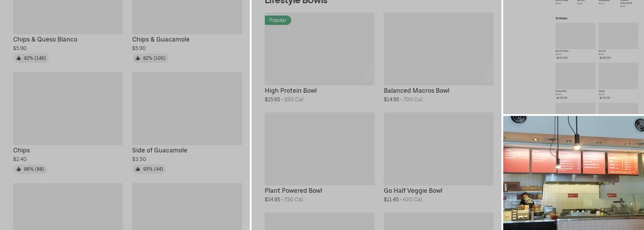Click thumbs-up icon under Chips & Queso Blanco
The width and height of the screenshot is (644, 230).
pyautogui.click(x=18, y=58)
